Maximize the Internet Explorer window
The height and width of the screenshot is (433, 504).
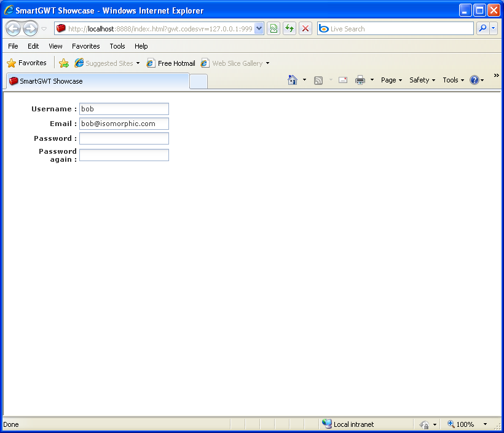pyautogui.click(x=479, y=10)
